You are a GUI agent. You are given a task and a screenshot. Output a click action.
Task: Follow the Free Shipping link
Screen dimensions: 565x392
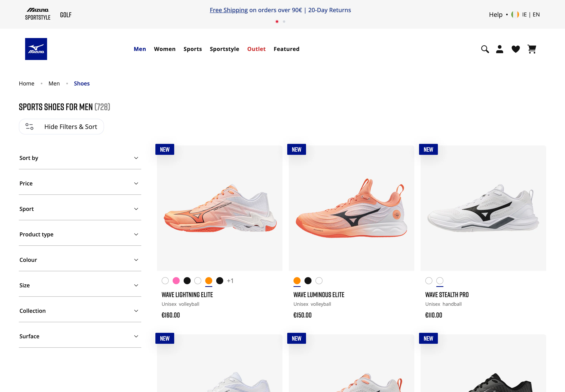point(229,10)
